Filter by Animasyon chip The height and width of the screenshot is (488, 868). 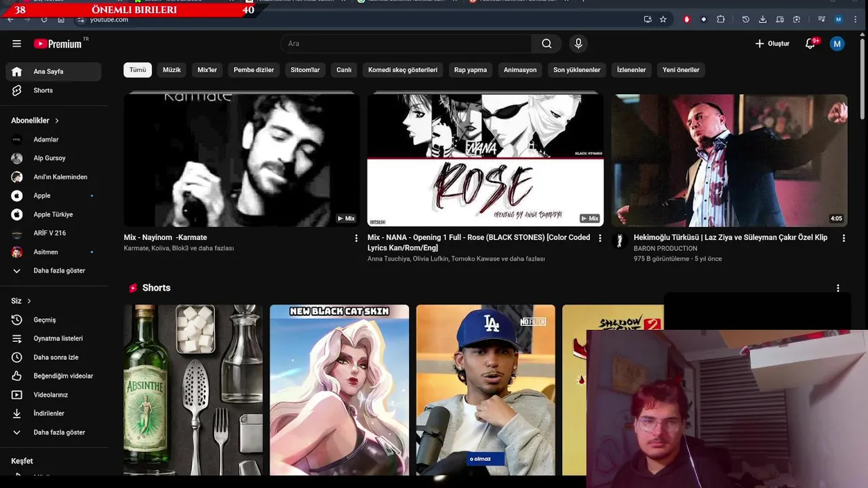point(520,70)
